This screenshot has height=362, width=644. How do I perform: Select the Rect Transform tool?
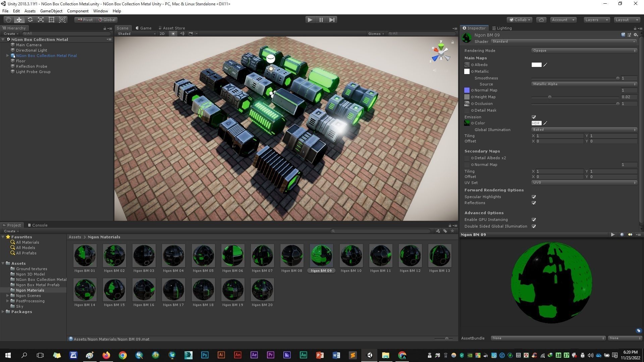[51, 20]
